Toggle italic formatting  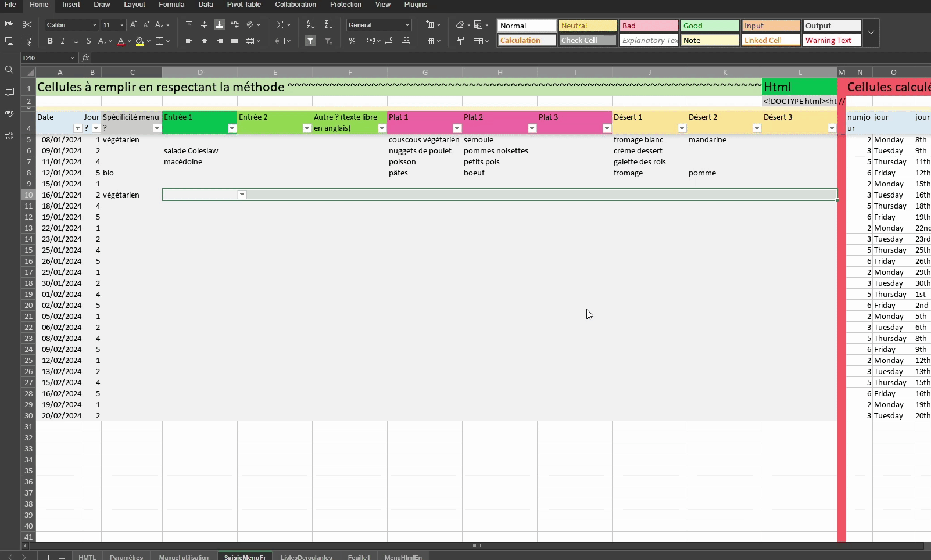[x=63, y=41]
